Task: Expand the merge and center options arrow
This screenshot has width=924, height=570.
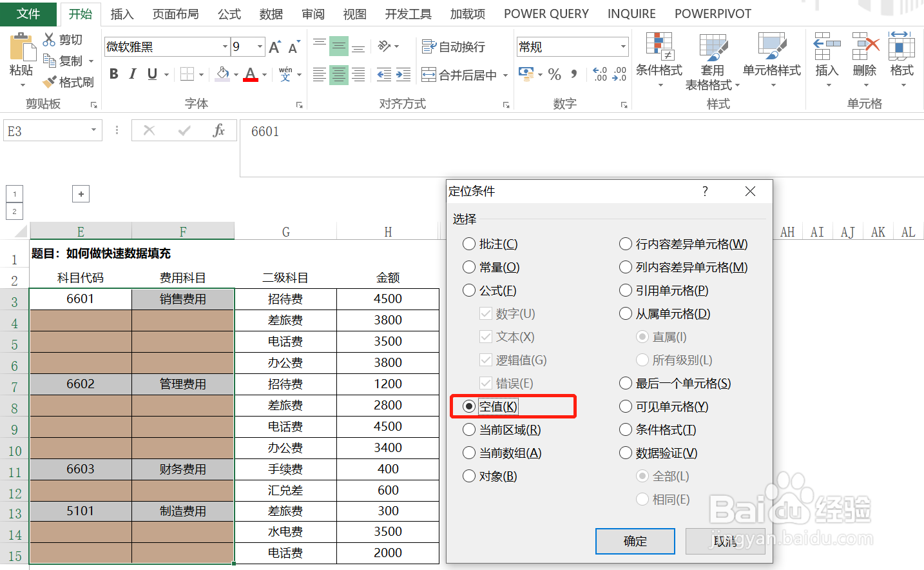Action: click(x=505, y=75)
